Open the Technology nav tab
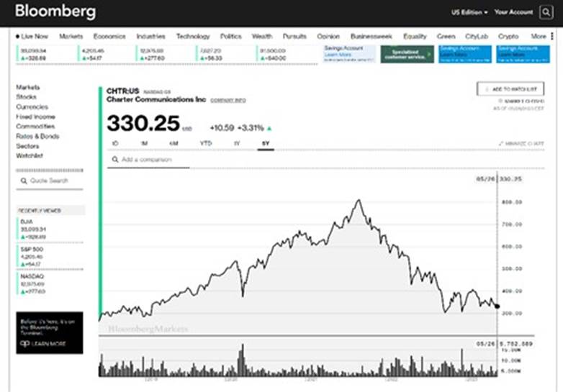Image resolution: width=563 pixels, height=392 pixels. tap(193, 36)
